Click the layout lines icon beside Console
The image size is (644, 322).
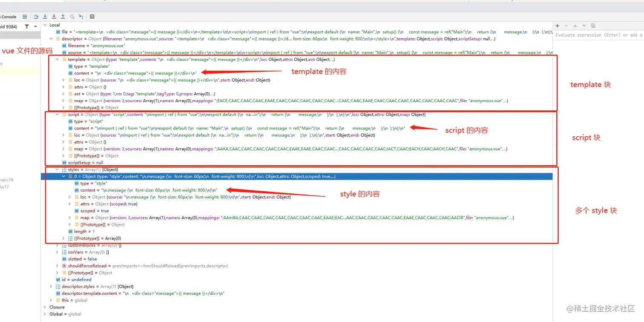(25, 17)
